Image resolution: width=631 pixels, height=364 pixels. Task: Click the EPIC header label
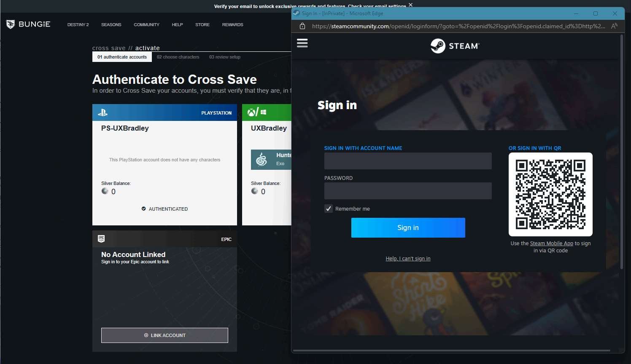click(227, 239)
